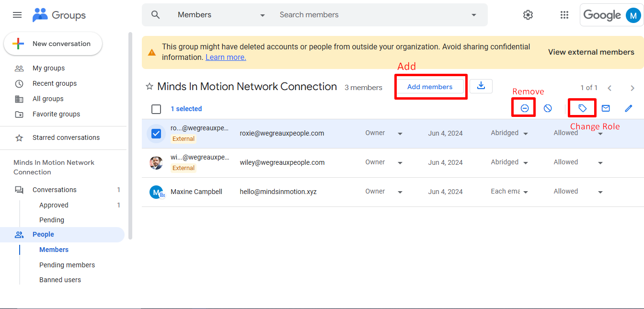The image size is (644, 309).
Task: Open Maxine Campbell's subscription dropdown
Action: pyautogui.click(x=526, y=192)
